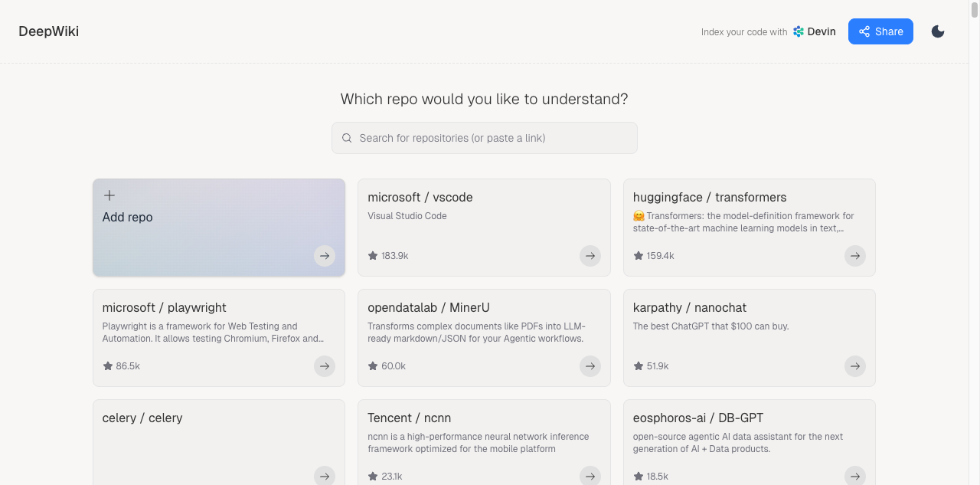Click the 60.0k star count
This screenshot has height=485, width=980.
tap(394, 366)
